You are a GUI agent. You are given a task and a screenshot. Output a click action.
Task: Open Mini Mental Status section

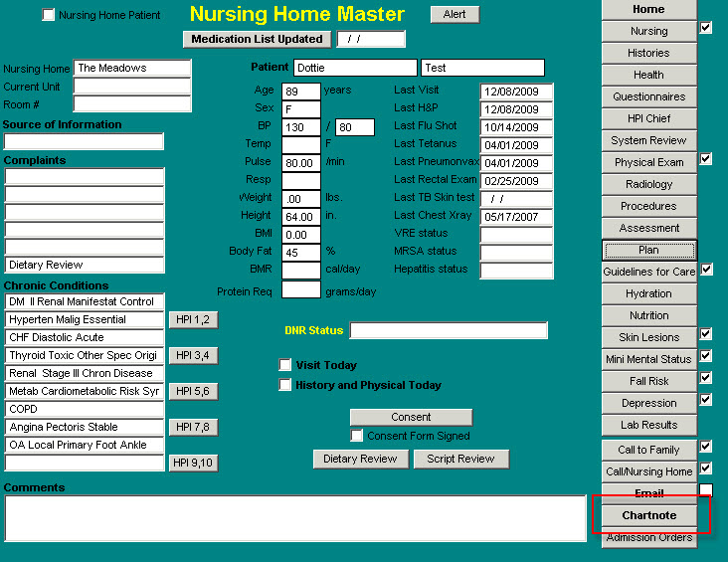pyautogui.click(x=649, y=359)
